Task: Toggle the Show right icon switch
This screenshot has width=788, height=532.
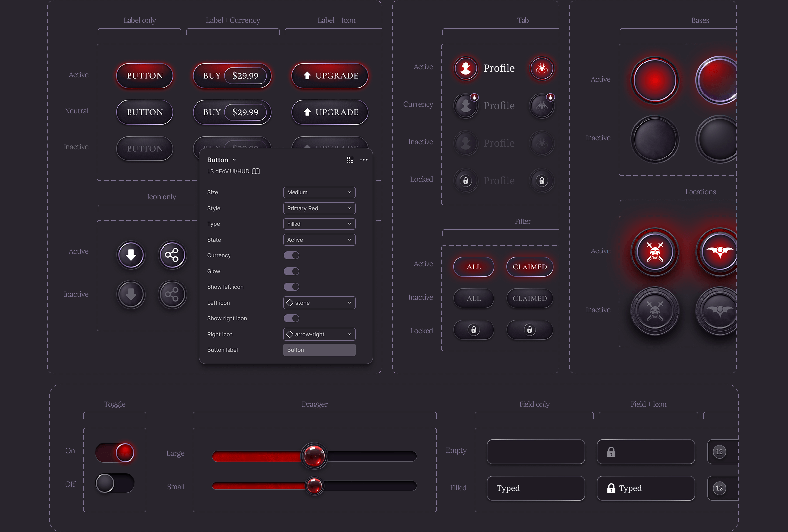Action: coord(292,318)
